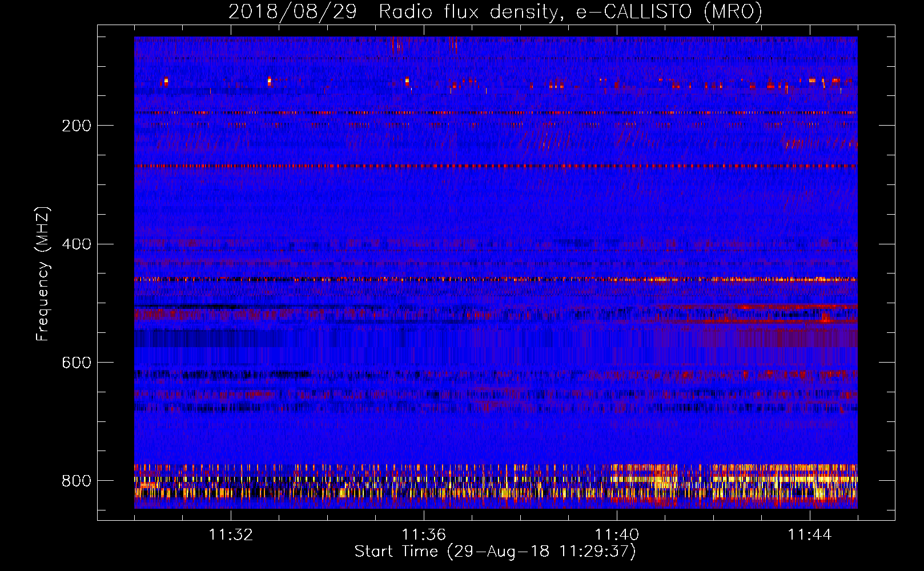This screenshot has width=924, height=571.
Task: Click the '11:36' time tick label
Action: [x=424, y=535]
